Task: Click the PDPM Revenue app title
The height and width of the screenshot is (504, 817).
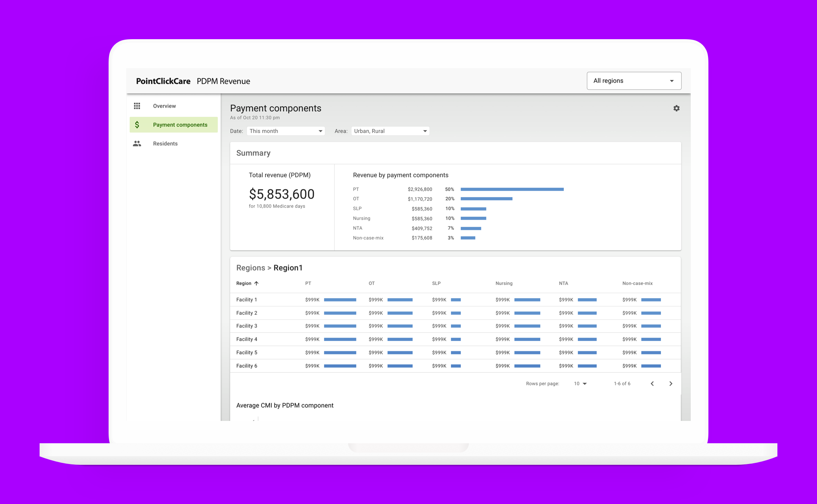Action: 223,81
